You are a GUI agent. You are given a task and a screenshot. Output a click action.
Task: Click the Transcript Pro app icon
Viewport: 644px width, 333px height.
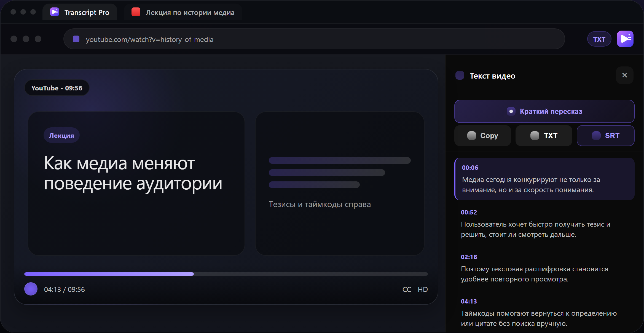(x=54, y=12)
